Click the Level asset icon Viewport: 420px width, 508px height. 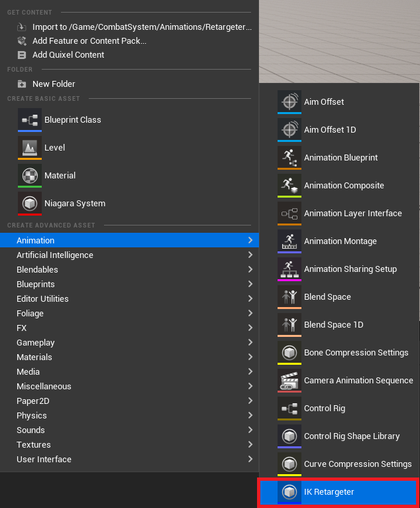(x=30, y=148)
